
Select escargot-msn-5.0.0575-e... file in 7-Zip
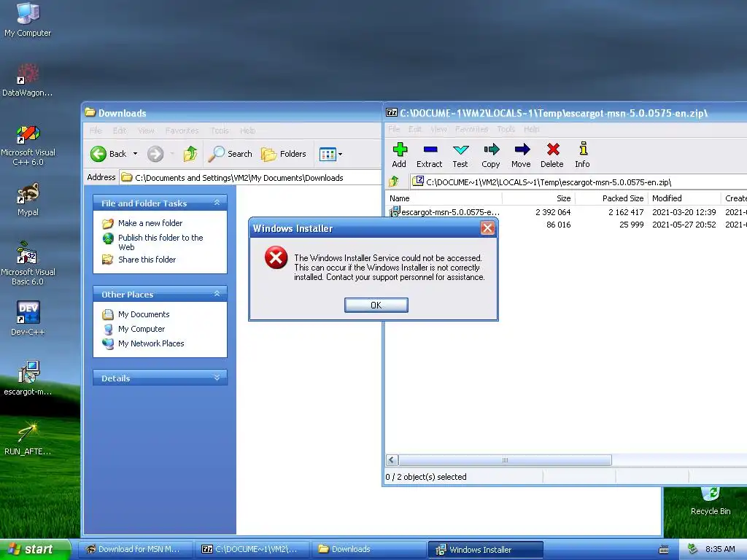coord(445,212)
